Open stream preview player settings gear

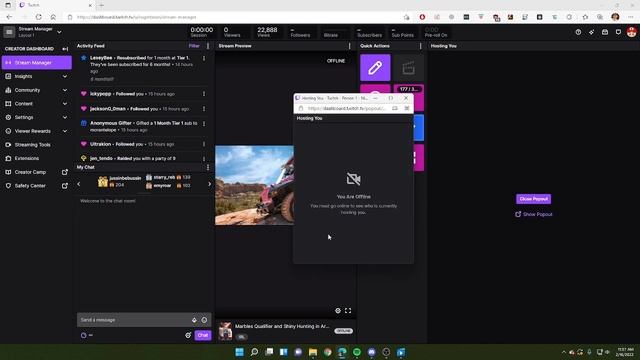(338, 311)
